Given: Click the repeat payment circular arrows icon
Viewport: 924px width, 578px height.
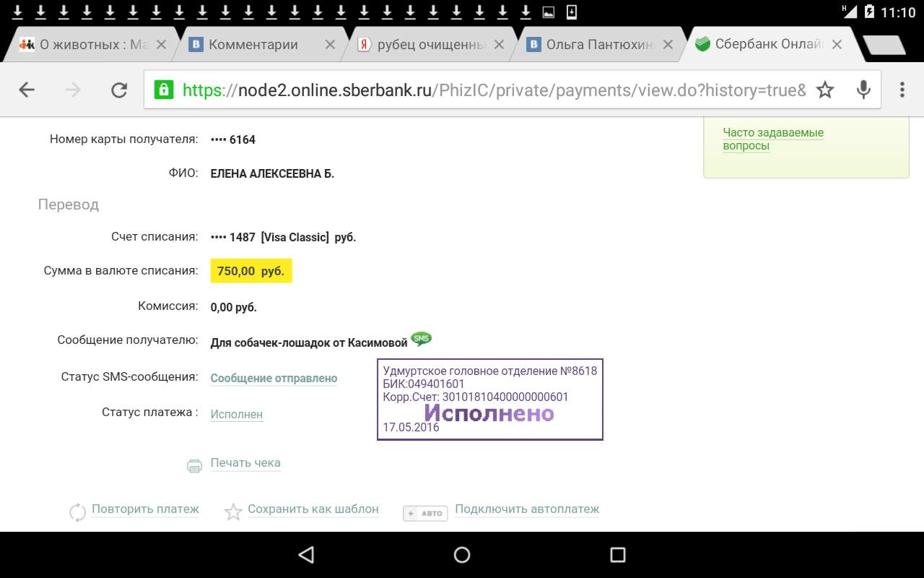Looking at the screenshot, I should tap(77, 512).
